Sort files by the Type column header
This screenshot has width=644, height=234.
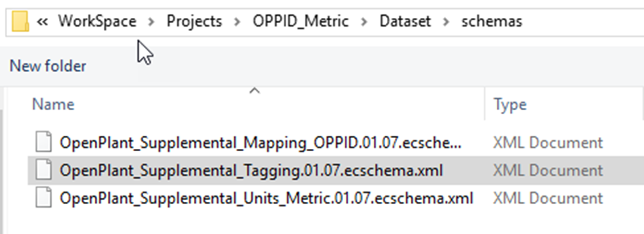point(510,105)
